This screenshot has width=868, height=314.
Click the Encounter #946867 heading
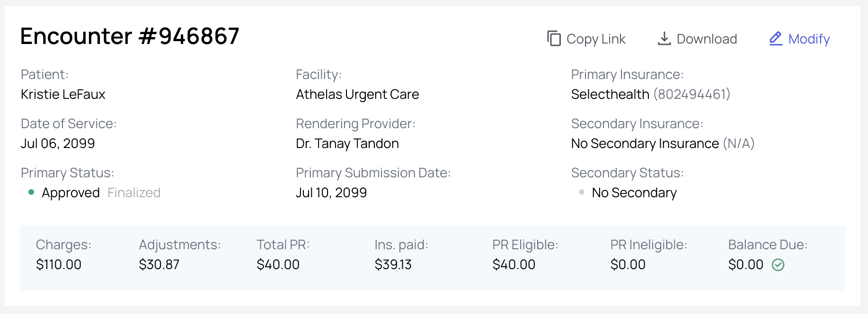[x=130, y=36]
